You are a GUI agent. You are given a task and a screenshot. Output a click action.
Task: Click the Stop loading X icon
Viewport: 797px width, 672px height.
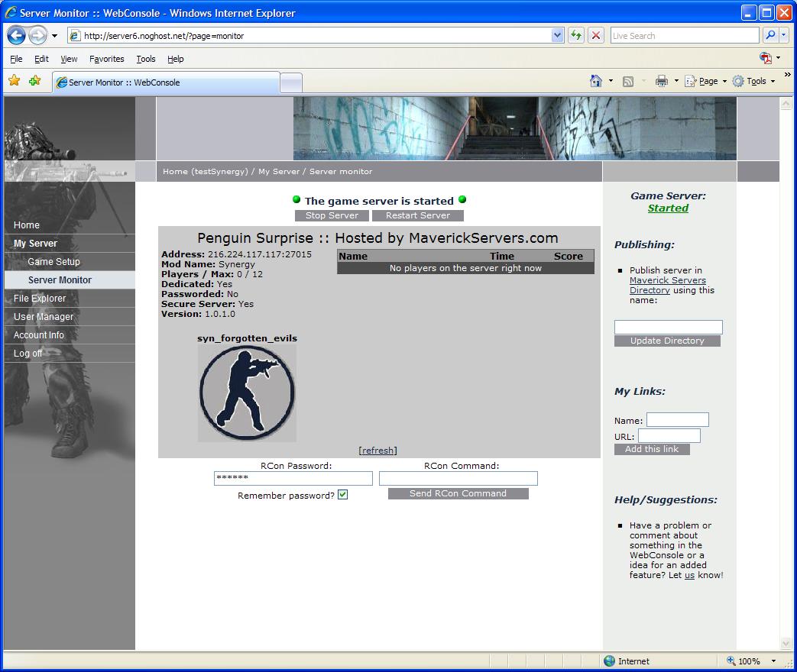(x=596, y=36)
